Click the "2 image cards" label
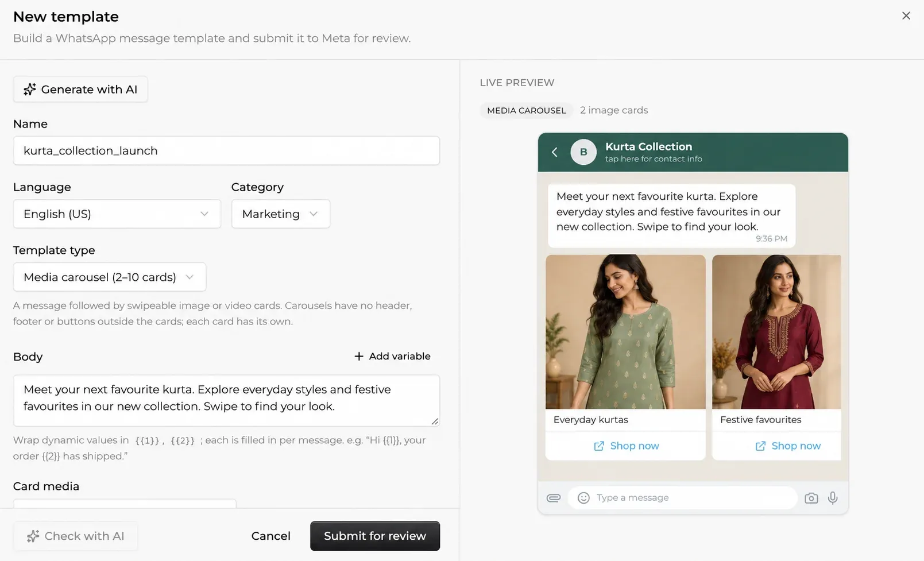 click(x=614, y=110)
